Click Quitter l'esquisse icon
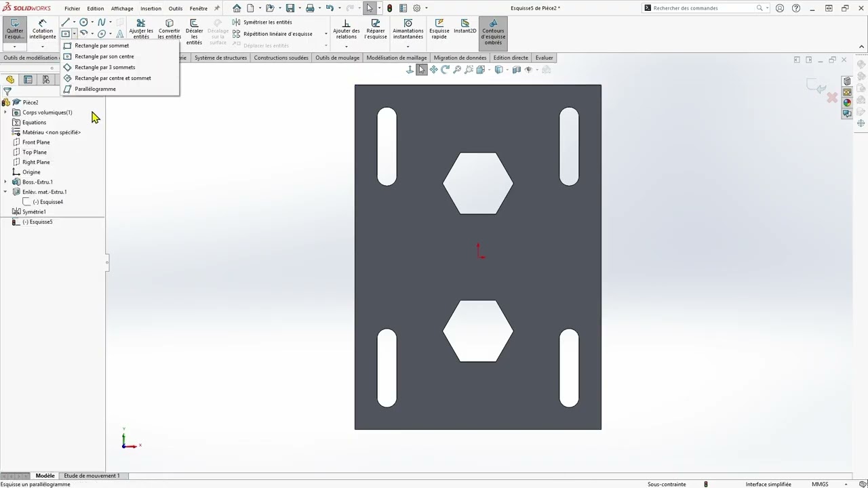 coord(14,30)
